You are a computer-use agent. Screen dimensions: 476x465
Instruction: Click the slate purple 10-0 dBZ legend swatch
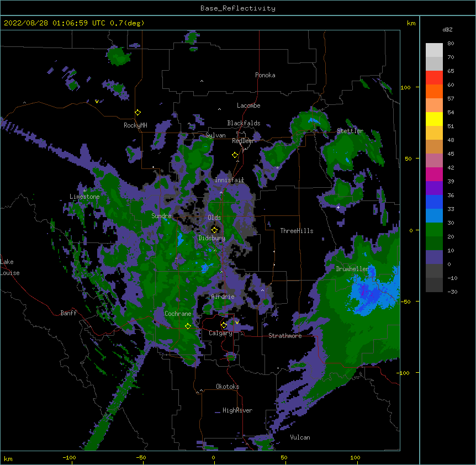click(434, 257)
